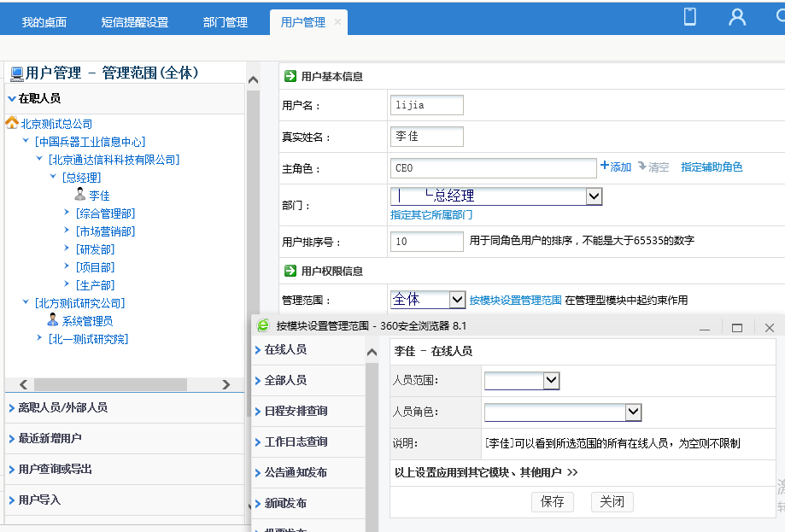Click the 保存 button in popup

click(x=552, y=501)
